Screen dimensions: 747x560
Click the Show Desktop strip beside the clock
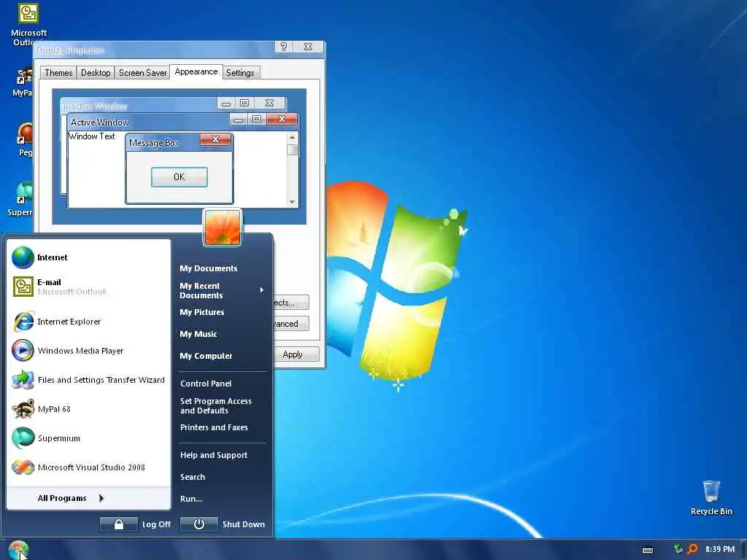pyautogui.click(x=743, y=550)
